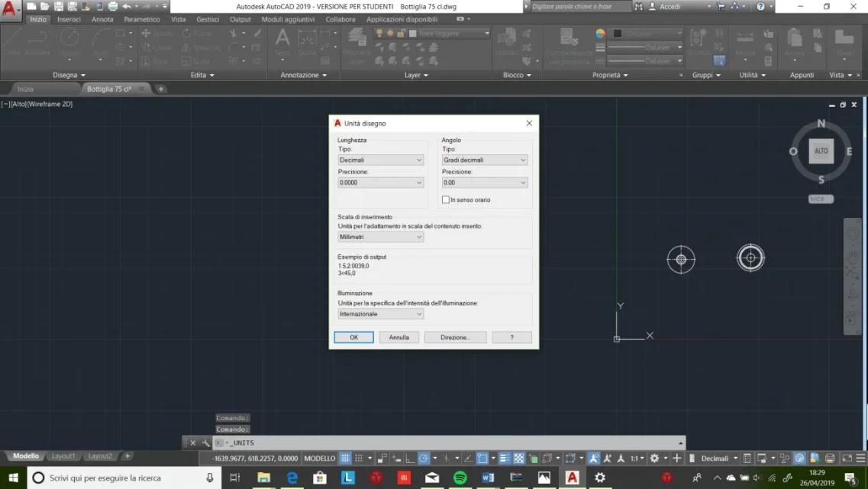Screen dimensions: 868x489
Task: Open the Lunghezza Precisione dropdown 0.0000
Action: click(x=380, y=182)
